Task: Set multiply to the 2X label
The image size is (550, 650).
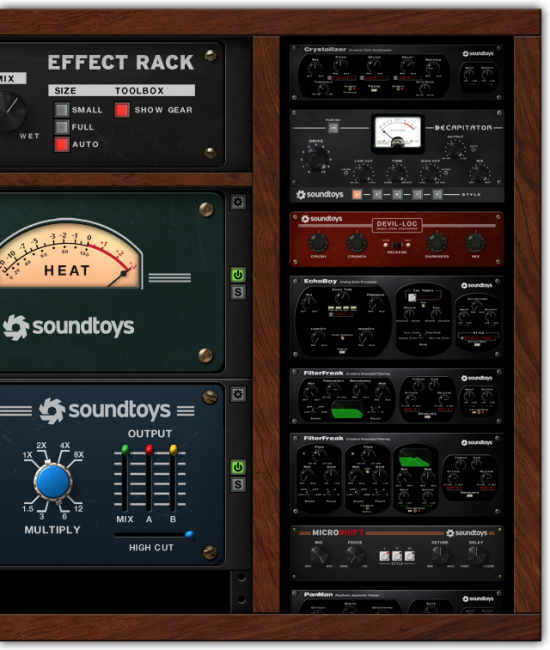Action: pyautogui.click(x=41, y=446)
